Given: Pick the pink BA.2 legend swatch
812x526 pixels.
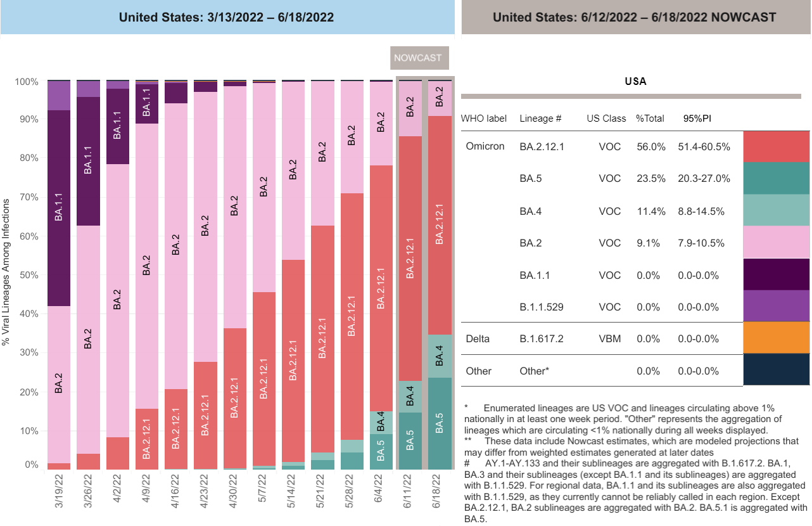Looking at the screenshot, I should [776, 242].
